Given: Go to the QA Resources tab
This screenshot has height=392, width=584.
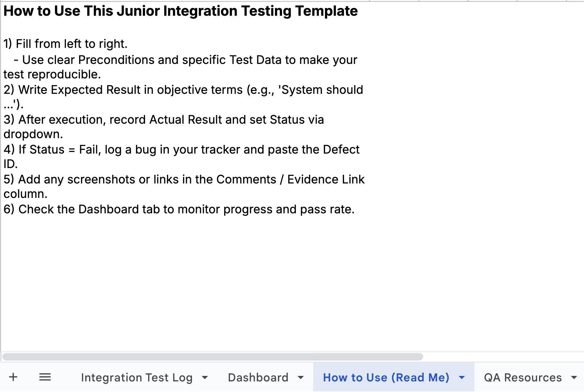Looking at the screenshot, I should pos(523,378).
